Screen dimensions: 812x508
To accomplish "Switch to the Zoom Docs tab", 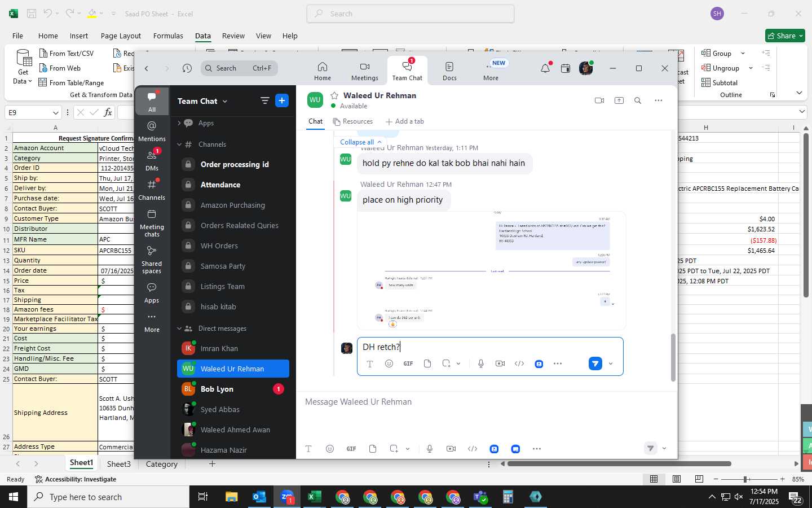I will [x=449, y=71].
